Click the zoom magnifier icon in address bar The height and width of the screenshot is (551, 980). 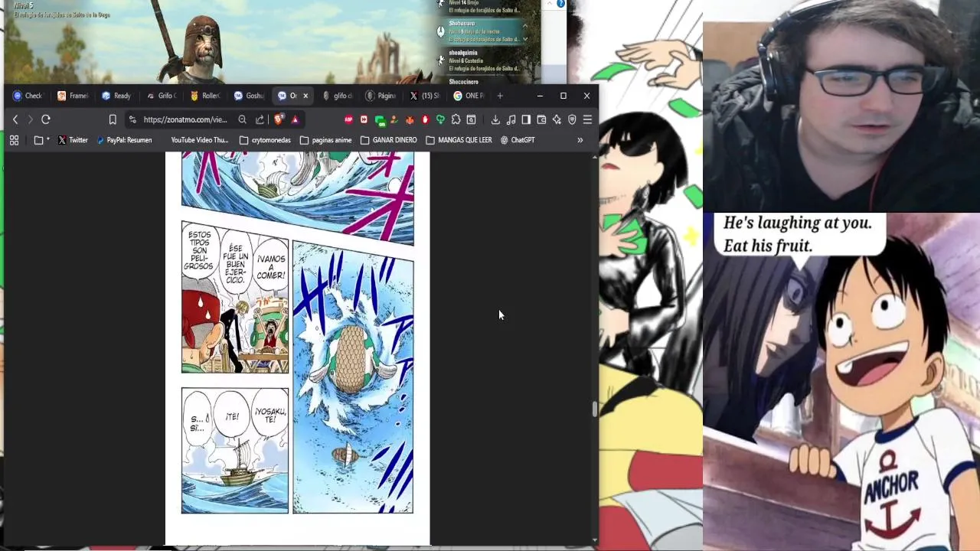(x=242, y=119)
